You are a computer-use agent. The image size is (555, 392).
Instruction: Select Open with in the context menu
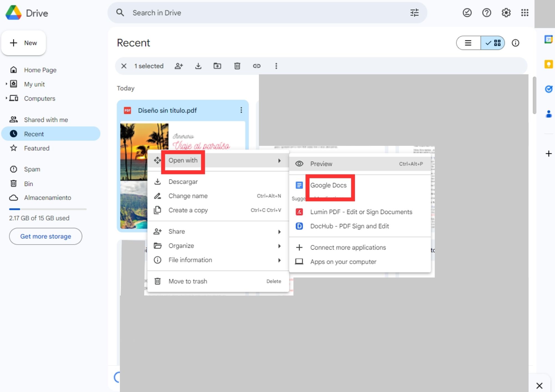pos(183,160)
